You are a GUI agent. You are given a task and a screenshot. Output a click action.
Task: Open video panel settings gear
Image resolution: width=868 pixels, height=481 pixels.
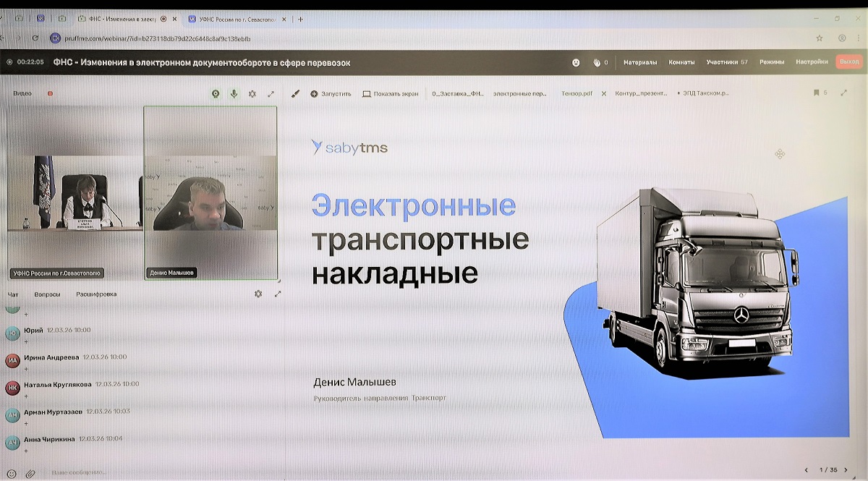coord(252,94)
